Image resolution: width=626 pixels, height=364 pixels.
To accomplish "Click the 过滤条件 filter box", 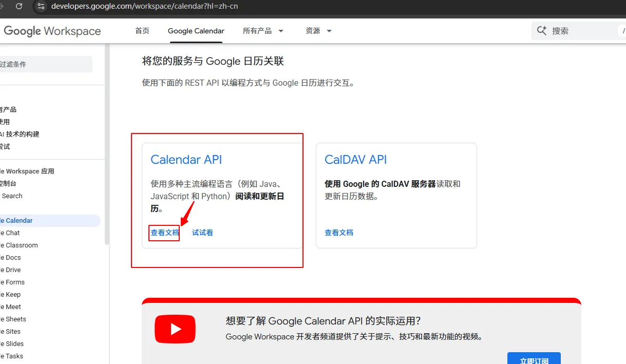I will pyautogui.click(x=45, y=64).
